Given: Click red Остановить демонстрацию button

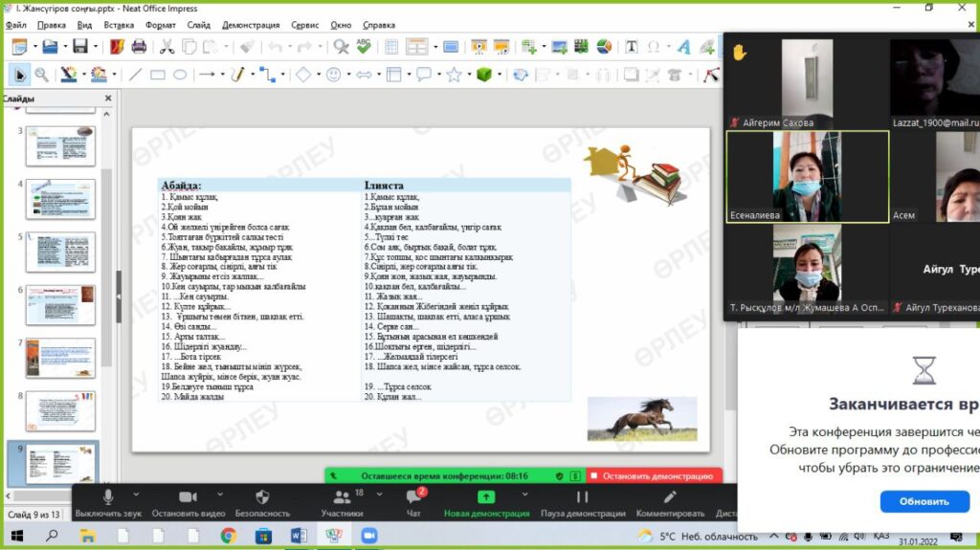Looking at the screenshot, I should 655,475.
